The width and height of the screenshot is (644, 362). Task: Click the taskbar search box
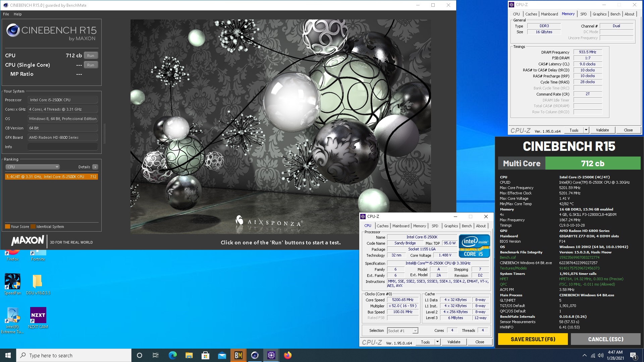coord(74,355)
